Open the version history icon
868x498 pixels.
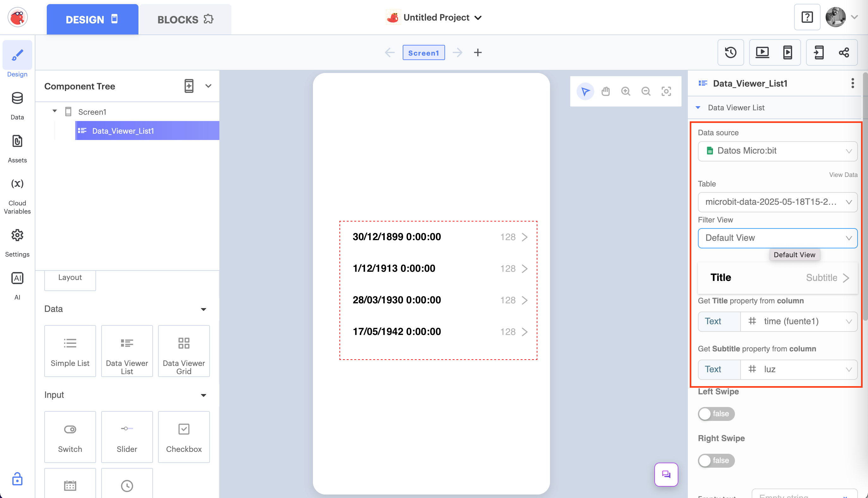click(730, 52)
